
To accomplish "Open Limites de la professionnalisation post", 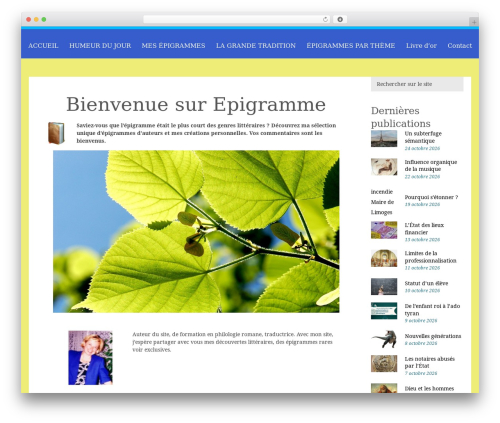I will point(430,257).
